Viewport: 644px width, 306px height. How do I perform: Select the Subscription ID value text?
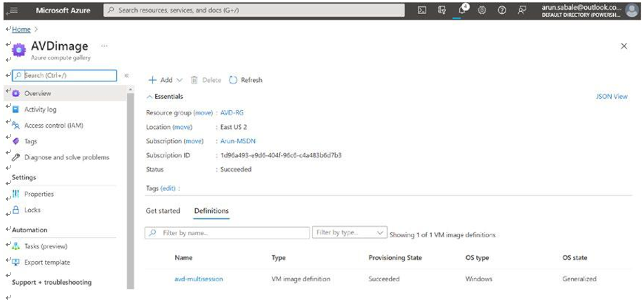click(x=281, y=155)
